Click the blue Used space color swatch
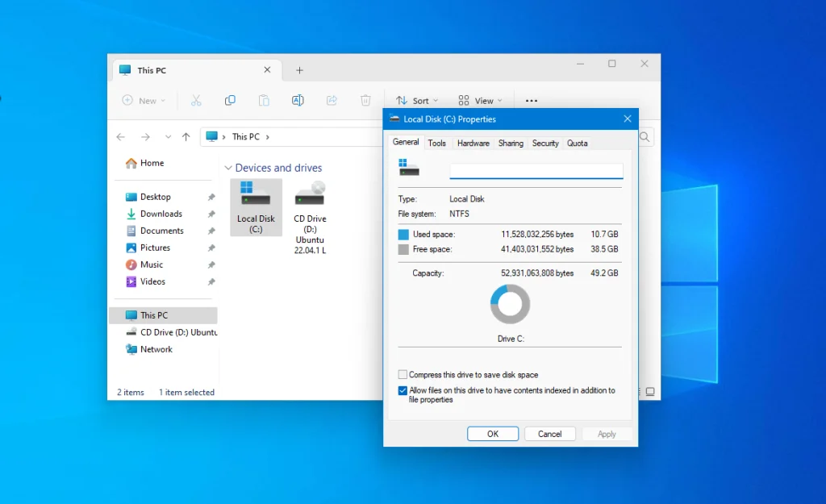This screenshot has width=826, height=504. (403, 235)
